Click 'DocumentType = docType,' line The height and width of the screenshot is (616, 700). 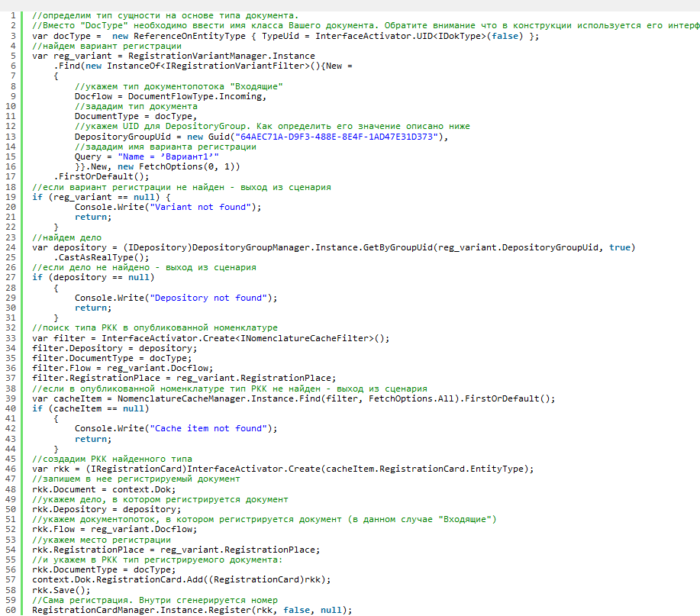tap(136, 117)
